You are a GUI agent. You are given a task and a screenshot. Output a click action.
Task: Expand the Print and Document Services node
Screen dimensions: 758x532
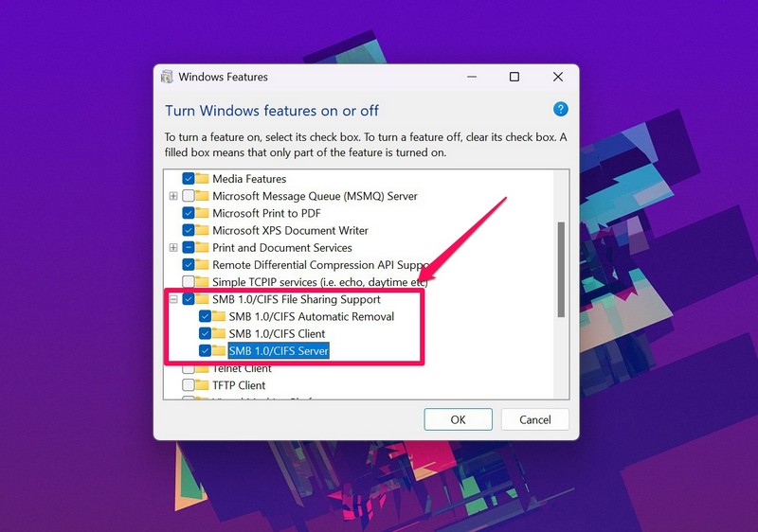click(x=172, y=248)
